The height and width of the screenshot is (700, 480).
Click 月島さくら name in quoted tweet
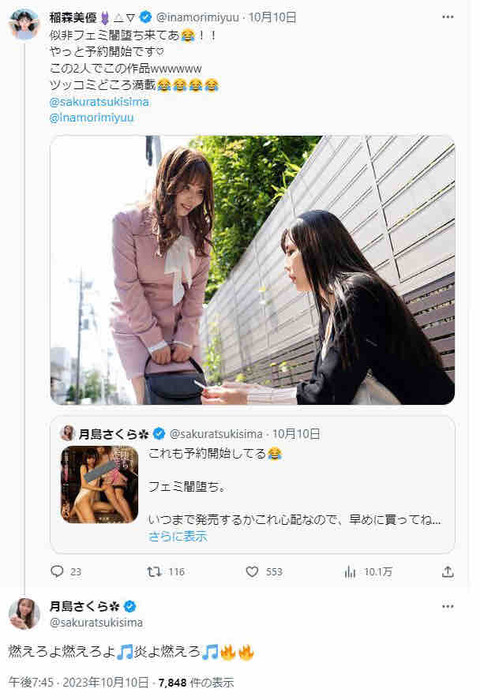click(114, 433)
